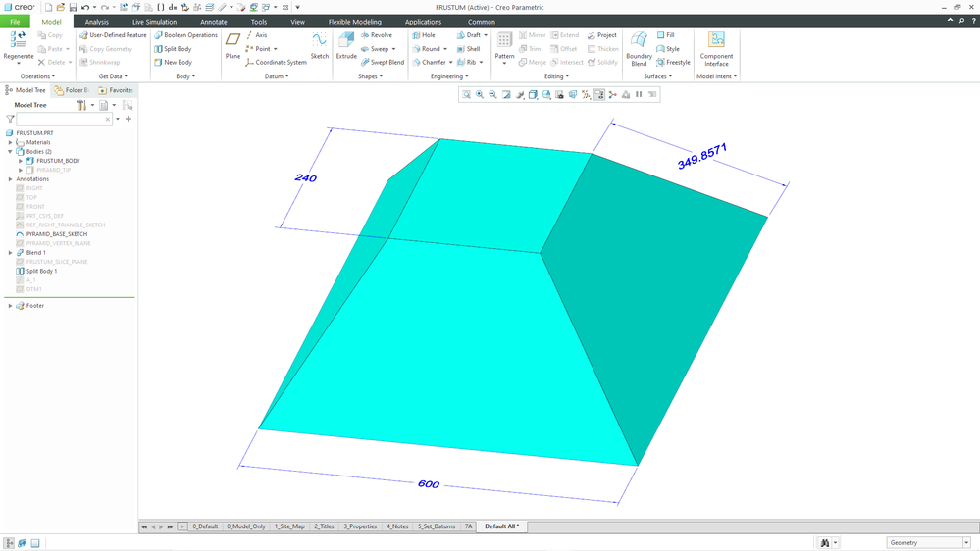Click the Component Interface icon
The image size is (980, 551).
point(716,42)
